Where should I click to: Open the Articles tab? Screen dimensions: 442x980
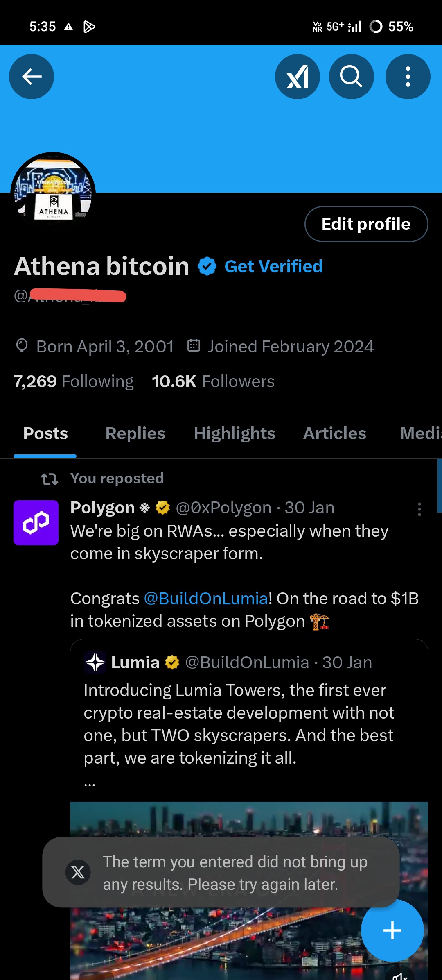tap(334, 433)
